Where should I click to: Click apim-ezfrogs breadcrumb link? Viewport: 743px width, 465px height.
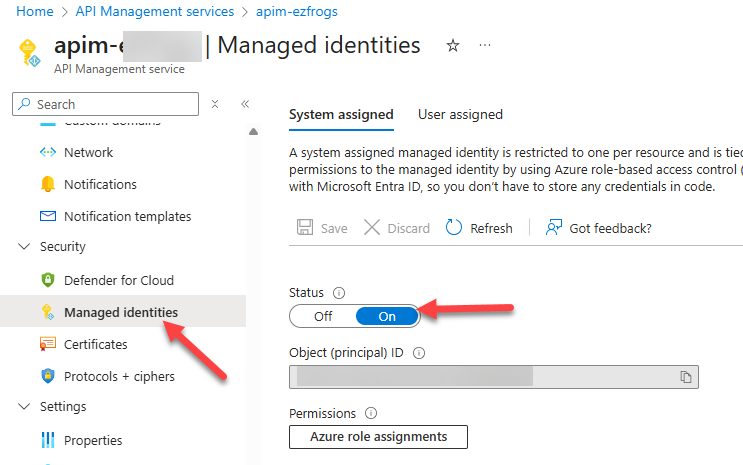[x=297, y=11]
